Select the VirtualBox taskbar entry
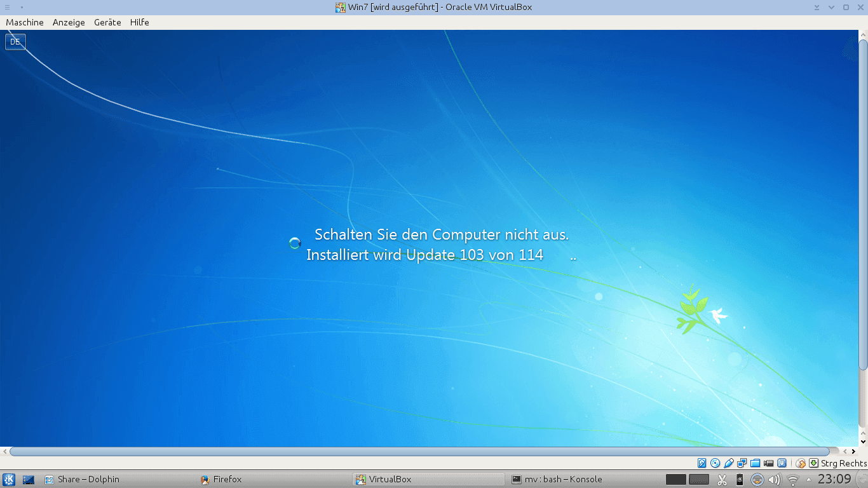This screenshot has height=488, width=868. coord(429,479)
